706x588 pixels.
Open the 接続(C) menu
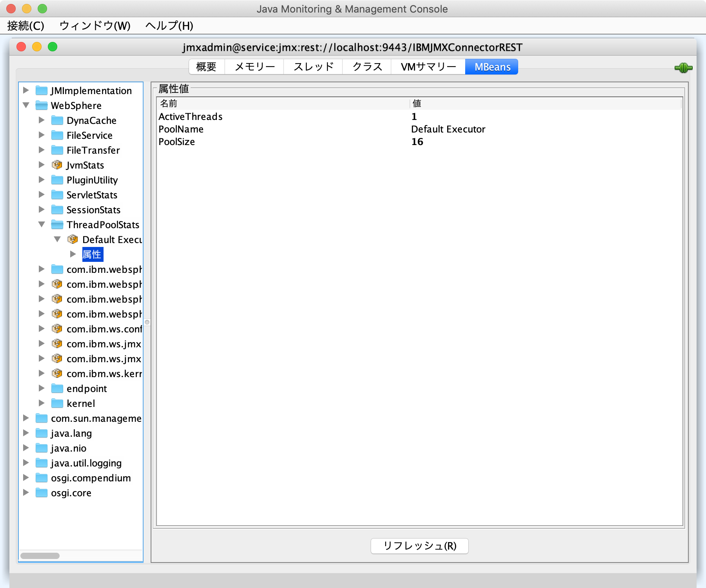point(25,26)
